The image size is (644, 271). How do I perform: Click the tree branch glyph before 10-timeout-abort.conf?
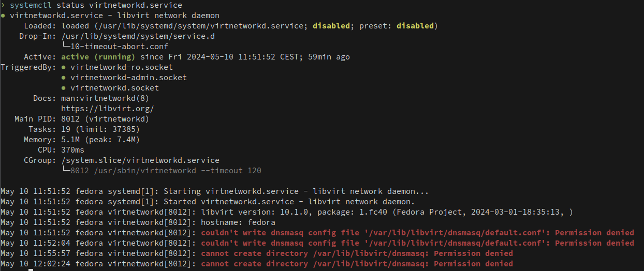tap(66, 47)
